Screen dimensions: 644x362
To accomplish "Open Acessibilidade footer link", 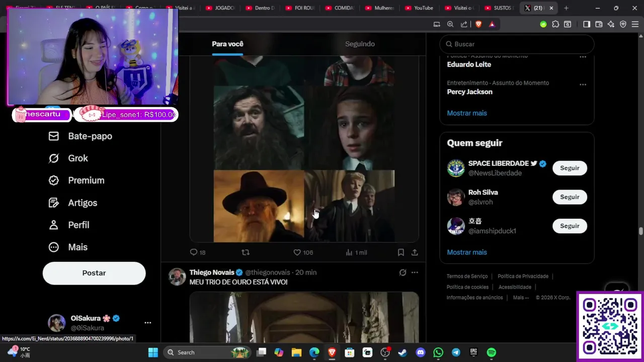I will (515, 287).
